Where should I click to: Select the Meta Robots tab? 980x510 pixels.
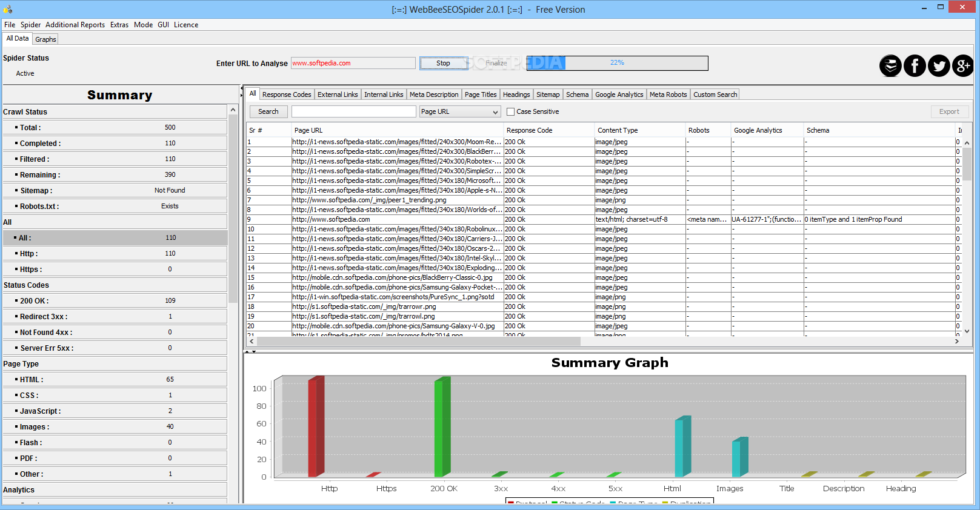[668, 94]
